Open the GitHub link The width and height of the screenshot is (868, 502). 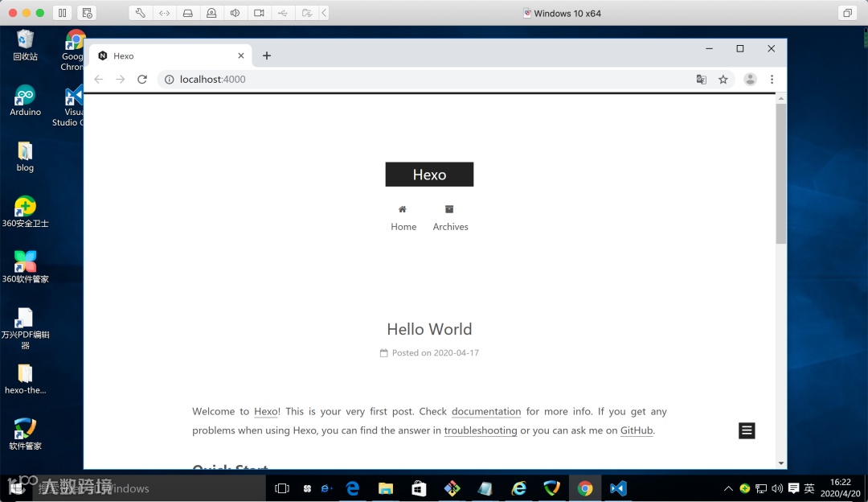(x=637, y=430)
